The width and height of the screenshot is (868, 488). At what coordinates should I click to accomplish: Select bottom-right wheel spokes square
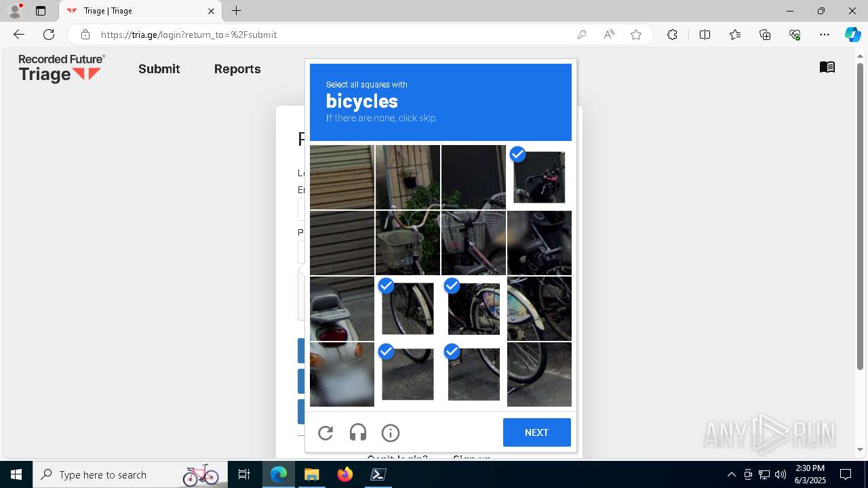tap(539, 374)
